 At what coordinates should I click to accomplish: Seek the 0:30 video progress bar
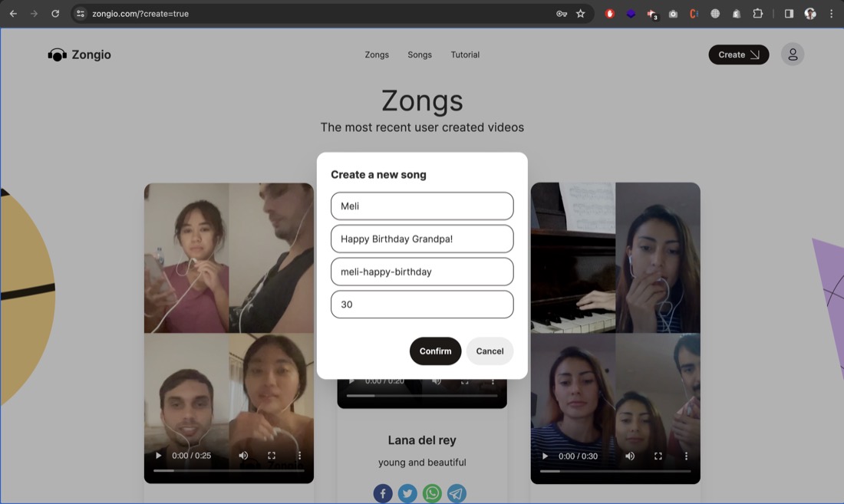[615, 471]
